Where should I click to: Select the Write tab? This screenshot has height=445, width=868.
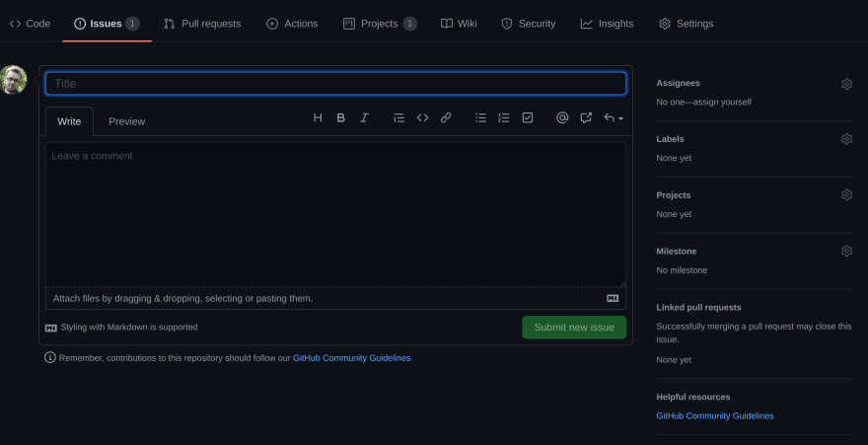69,121
